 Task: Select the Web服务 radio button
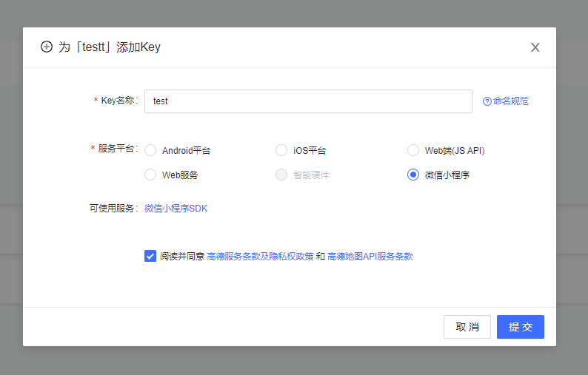[150, 175]
